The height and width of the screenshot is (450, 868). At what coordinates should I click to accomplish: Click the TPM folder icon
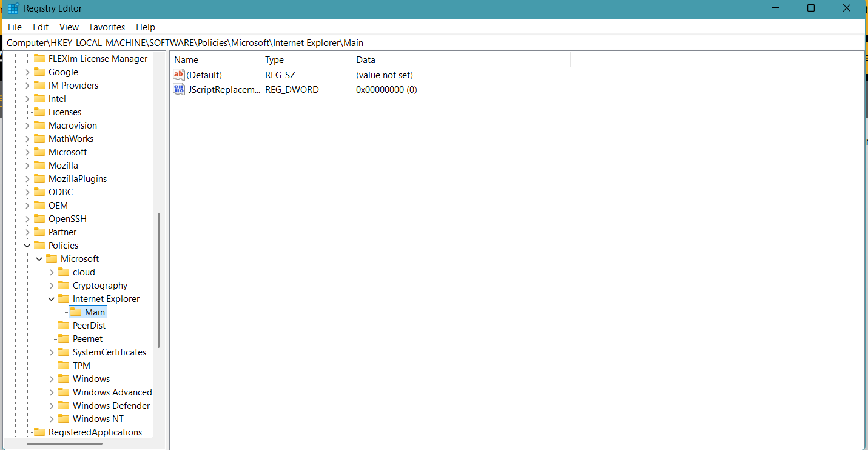click(x=64, y=366)
